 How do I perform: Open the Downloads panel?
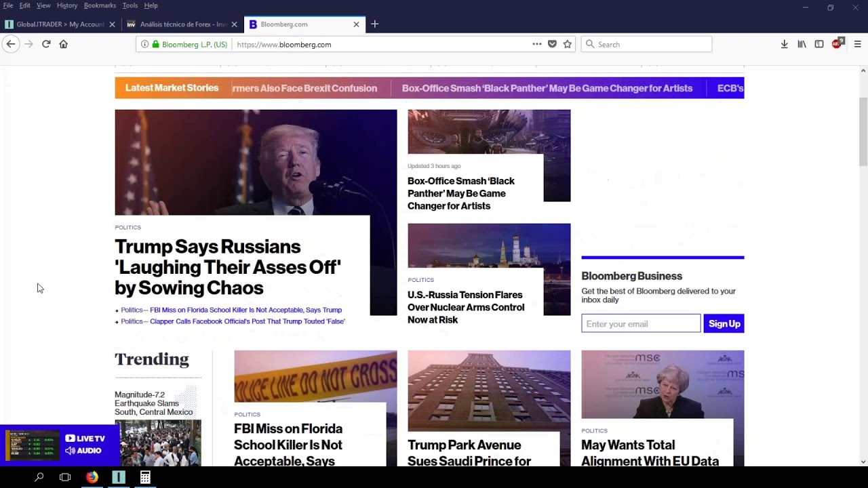coord(784,44)
